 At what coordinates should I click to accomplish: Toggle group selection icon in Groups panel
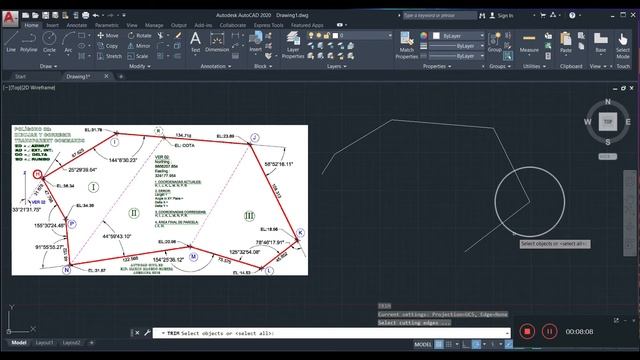point(508,56)
